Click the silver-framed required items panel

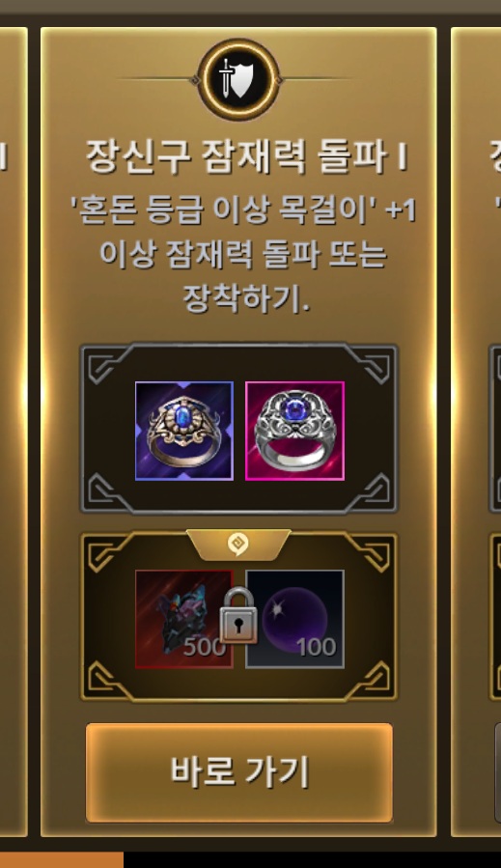pos(238,429)
